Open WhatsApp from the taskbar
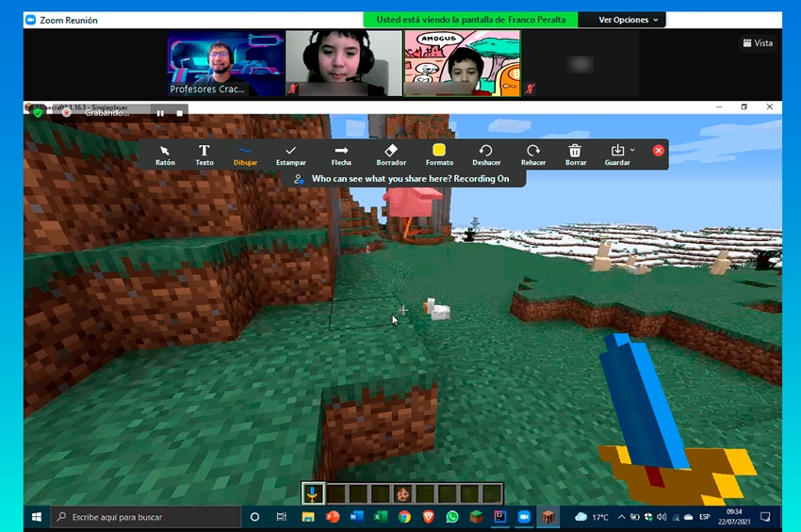This screenshot has height=532, width=801. point(452,517)
